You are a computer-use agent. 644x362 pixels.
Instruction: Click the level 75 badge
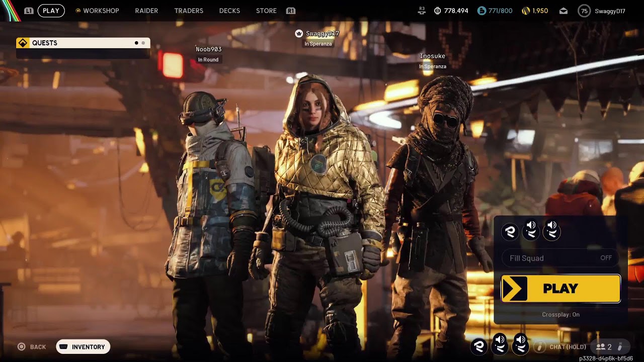click(x=584, y=11)
